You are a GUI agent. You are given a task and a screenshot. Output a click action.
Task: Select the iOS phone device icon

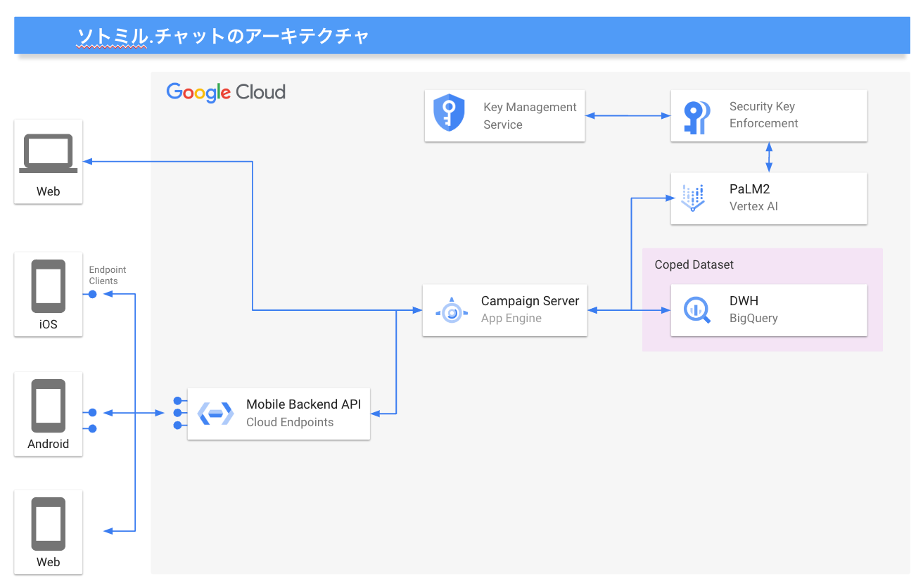coord(49,286)
